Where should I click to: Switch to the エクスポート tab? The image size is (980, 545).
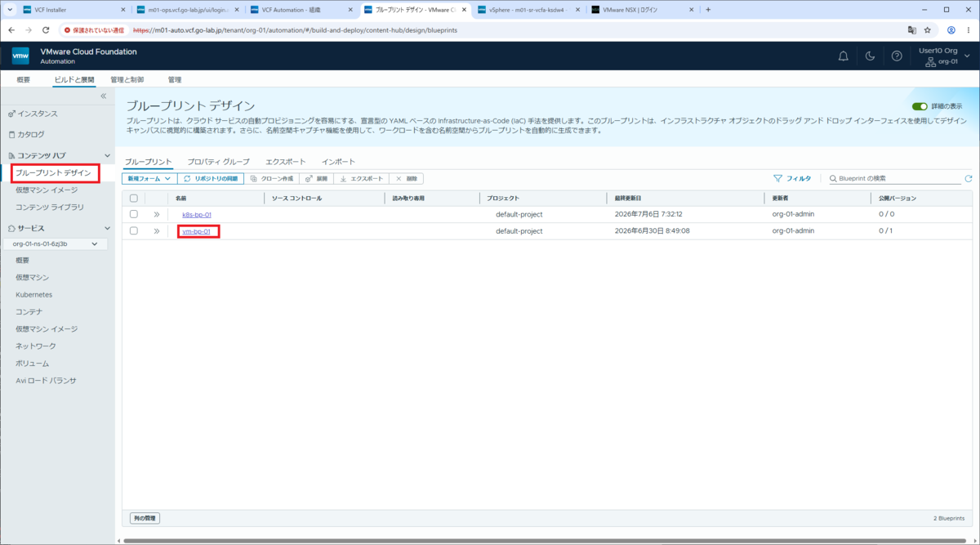pos(286,162)
